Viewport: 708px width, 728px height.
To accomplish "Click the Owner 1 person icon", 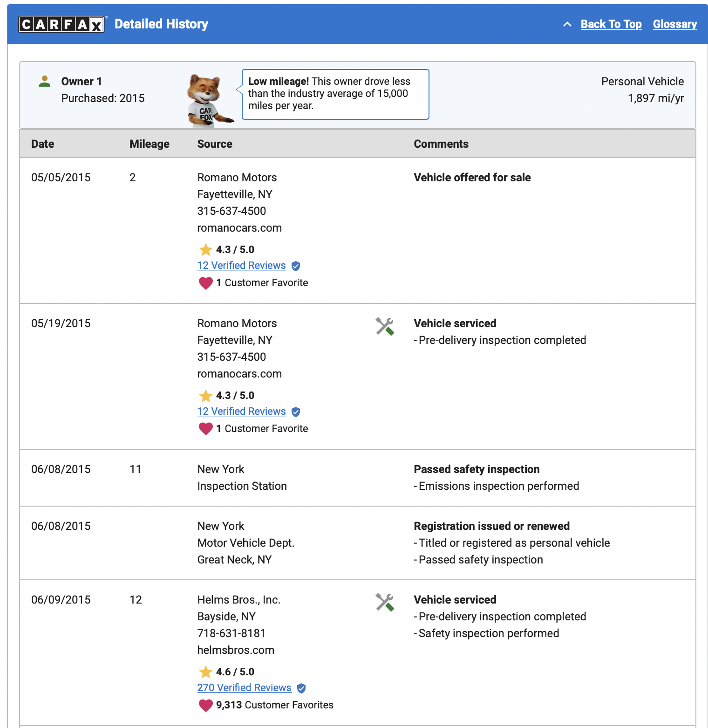I will tap(45, 82).
